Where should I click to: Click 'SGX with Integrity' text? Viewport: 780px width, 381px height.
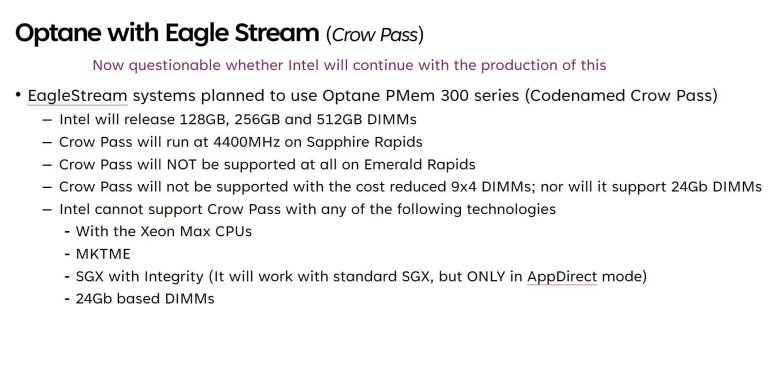coord(140,276)
